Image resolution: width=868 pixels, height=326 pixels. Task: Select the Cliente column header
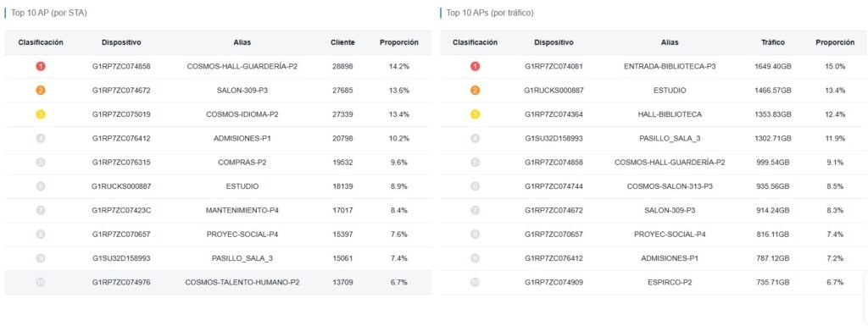coord(342,42)
